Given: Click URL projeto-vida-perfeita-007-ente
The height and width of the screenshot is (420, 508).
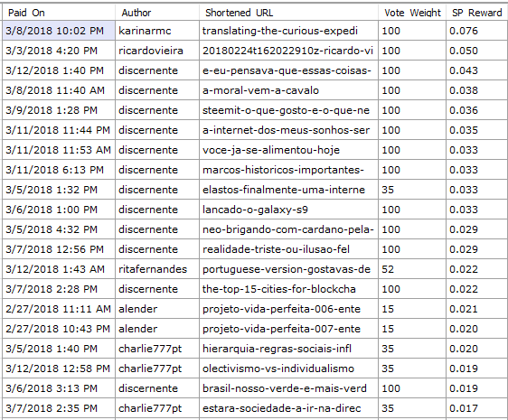Looking at the screenshot, I should [x=288, y=329].
